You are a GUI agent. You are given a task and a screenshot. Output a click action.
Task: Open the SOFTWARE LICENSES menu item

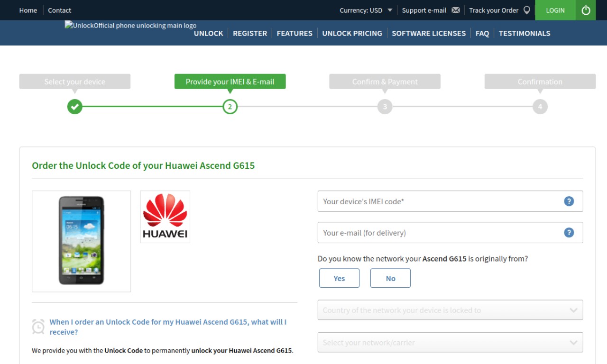click(x=429, y=33)
